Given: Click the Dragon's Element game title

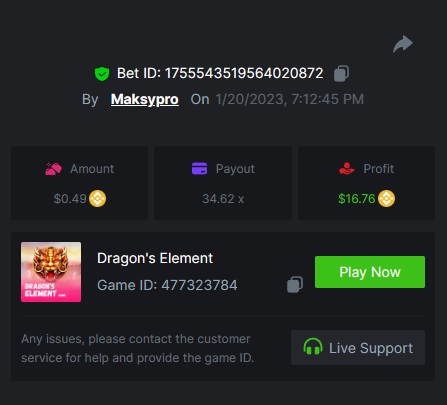Looking at the screenshot, I should tap(155, 258).
